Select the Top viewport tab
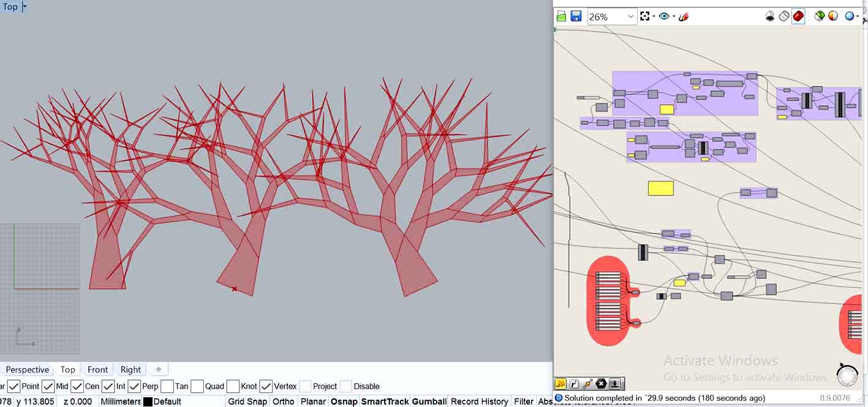The height and width of the screenshot is (407, 868). coord(67,370)
